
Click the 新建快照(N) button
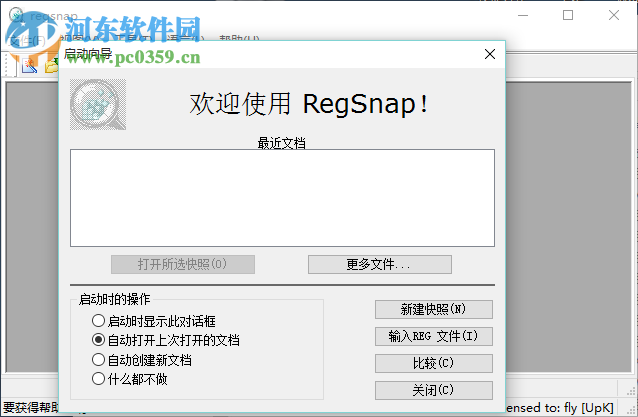[x=434, y=309]
